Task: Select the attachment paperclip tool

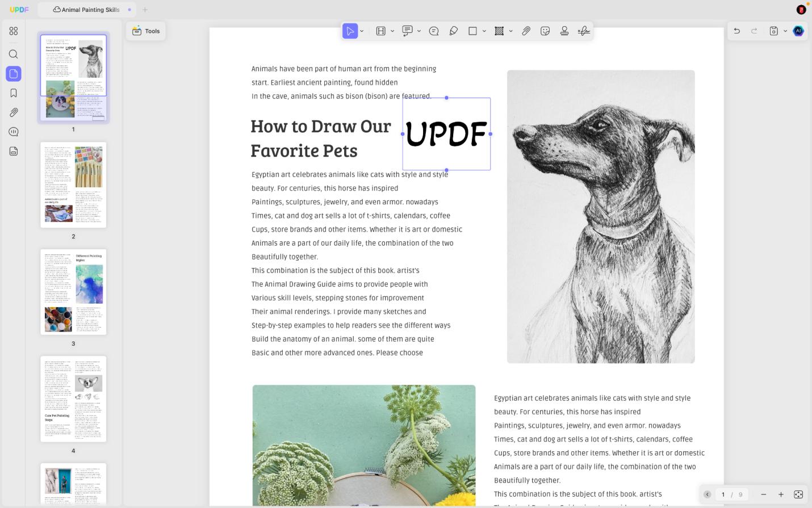Action: [526, 31]
